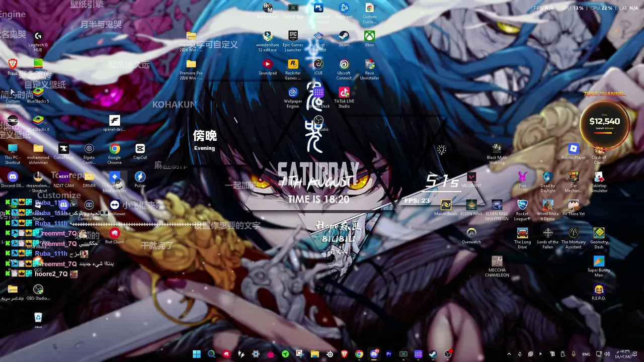Viewport: 644px width, 362px height.
Task: Select the Wheel Make It Demo icon
Action: [x=548, y=210]
